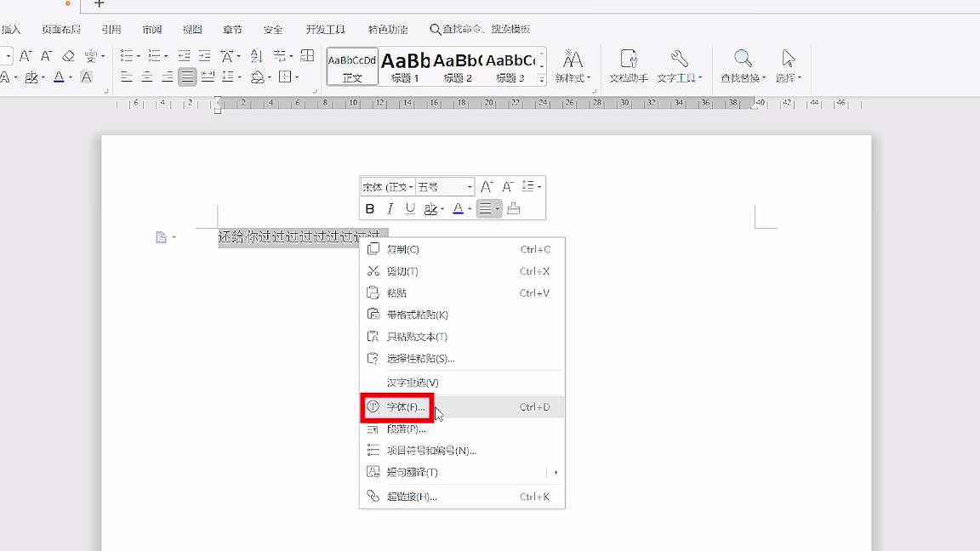Apply the 标题 1 style

[x=405, y=66]
